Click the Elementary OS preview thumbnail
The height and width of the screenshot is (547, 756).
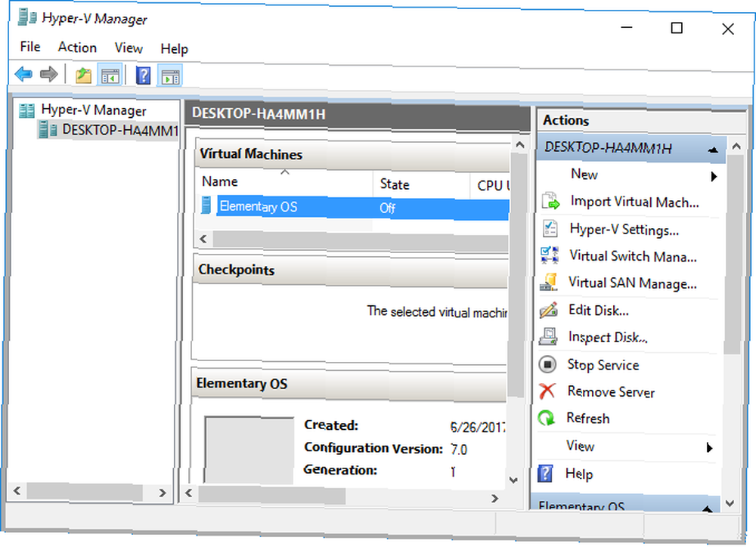pos(249,450)
